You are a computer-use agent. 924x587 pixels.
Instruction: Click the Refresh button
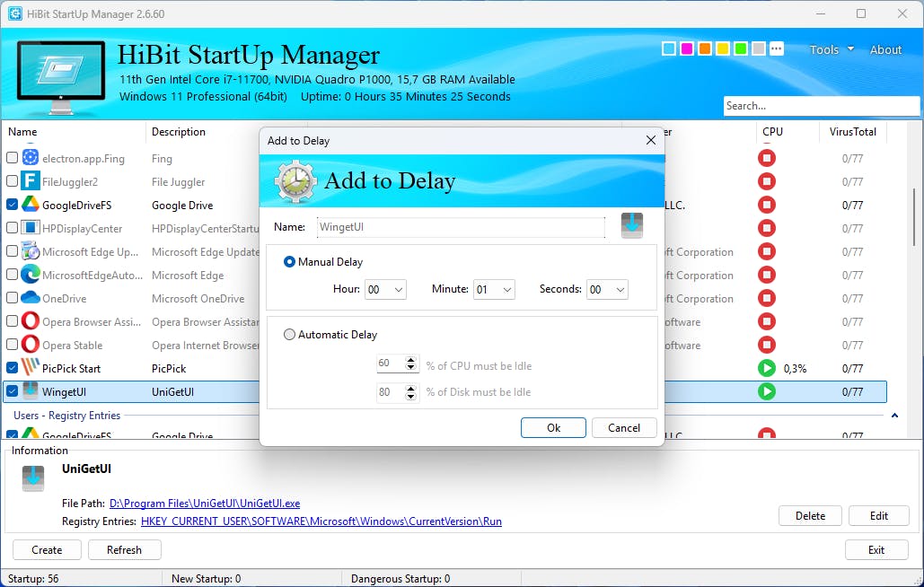tap(124, 550)
